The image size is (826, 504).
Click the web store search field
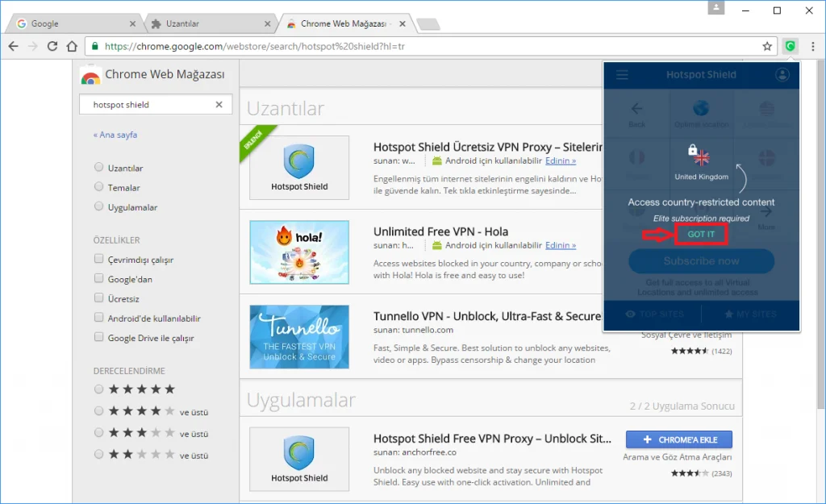pos(149,105)
